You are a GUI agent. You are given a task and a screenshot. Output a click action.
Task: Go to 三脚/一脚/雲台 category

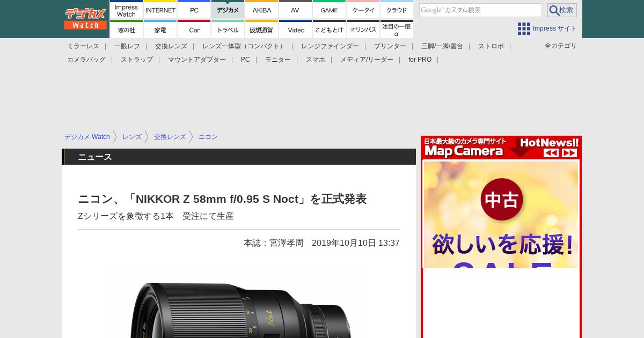point(442,46)
